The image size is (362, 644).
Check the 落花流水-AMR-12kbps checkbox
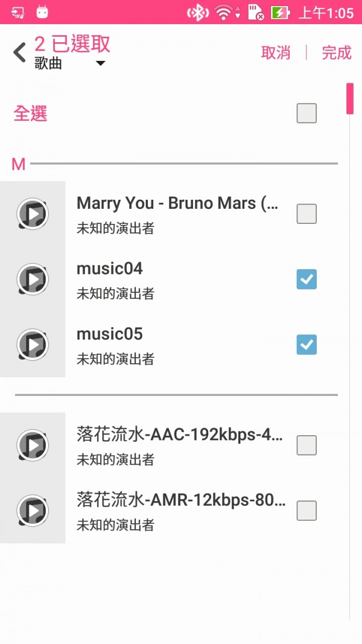click(x=306, y=511)
